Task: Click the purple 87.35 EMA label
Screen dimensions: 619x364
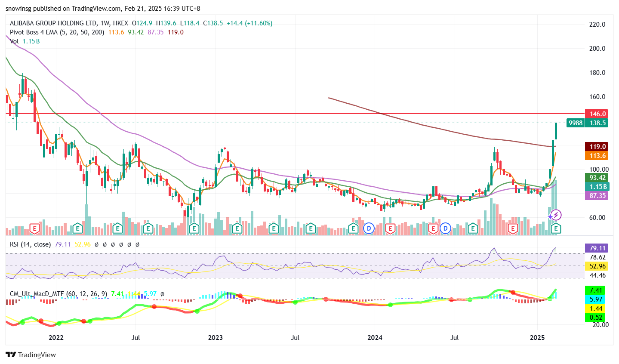Action: [x=597, y=196]
